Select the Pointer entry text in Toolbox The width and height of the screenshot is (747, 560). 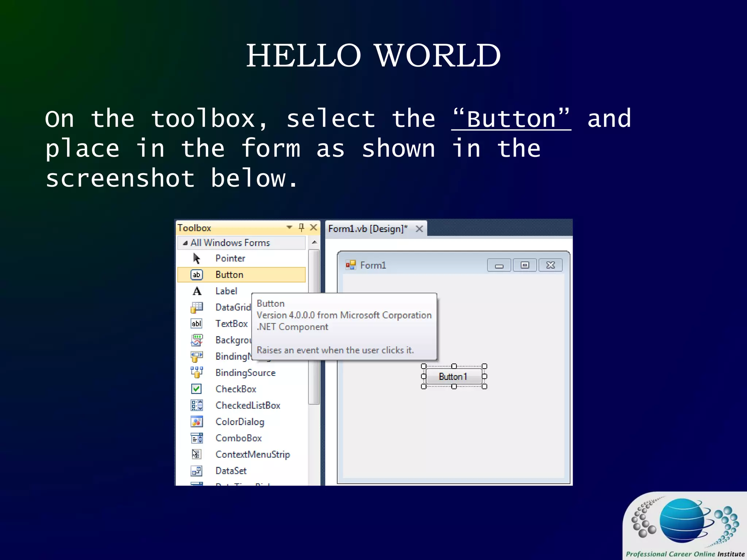pyautogui.click(x=230, y=258)
